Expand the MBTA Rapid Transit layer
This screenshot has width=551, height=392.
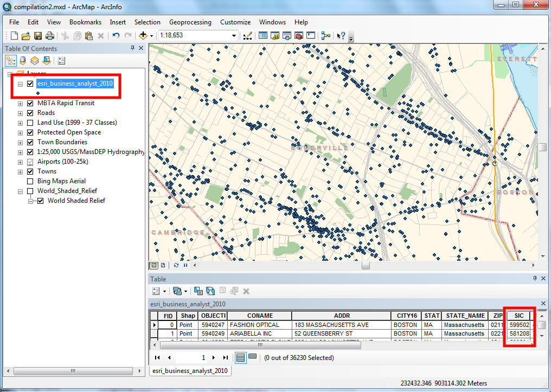coord(21,104)
